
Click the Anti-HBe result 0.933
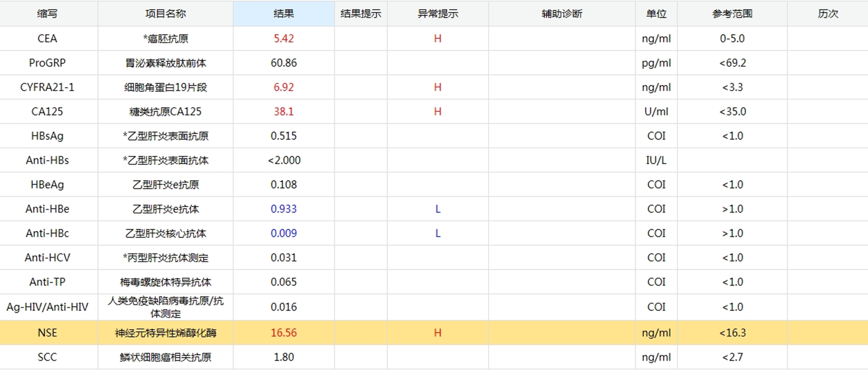click(283, 209)
